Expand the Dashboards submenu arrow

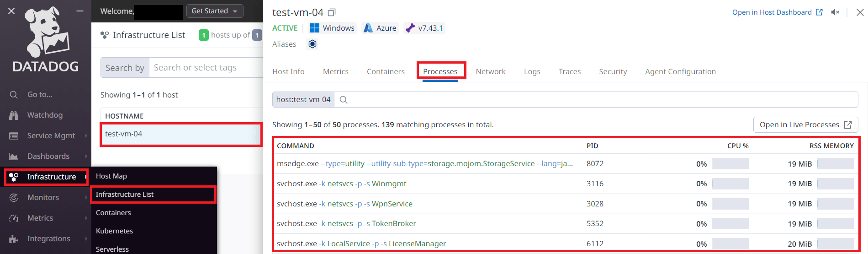[x=86, y=157]
